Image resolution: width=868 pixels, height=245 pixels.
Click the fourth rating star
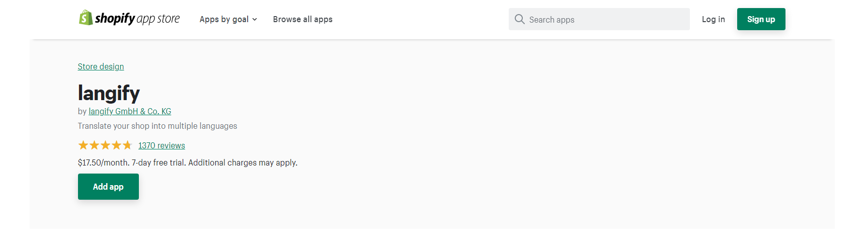(x=116, y=145)
